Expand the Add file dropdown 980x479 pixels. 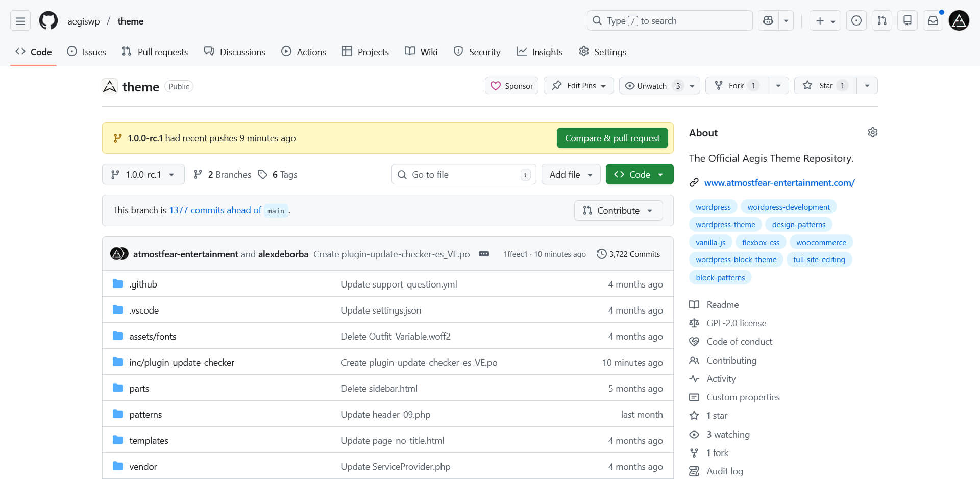tap(570, 174)
